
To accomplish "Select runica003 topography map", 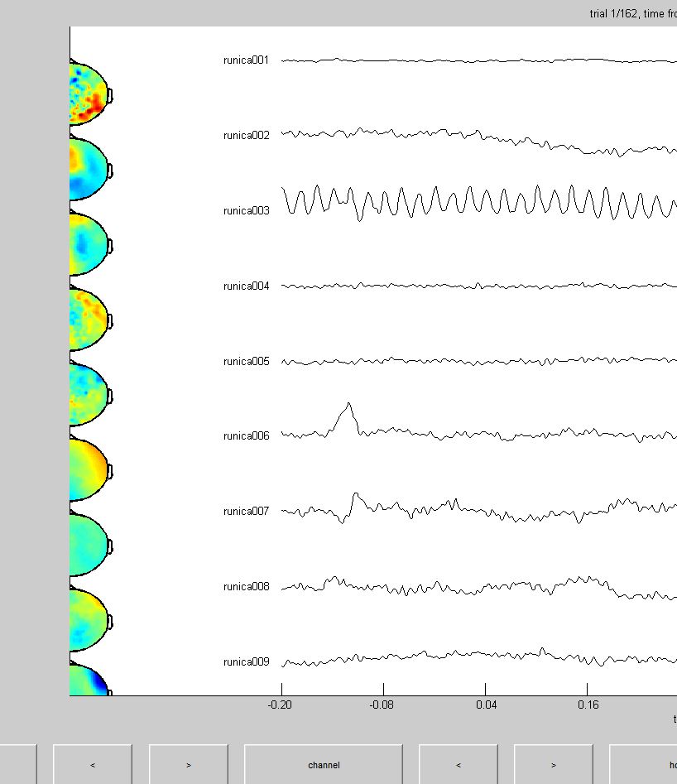I will pos(90,245).
